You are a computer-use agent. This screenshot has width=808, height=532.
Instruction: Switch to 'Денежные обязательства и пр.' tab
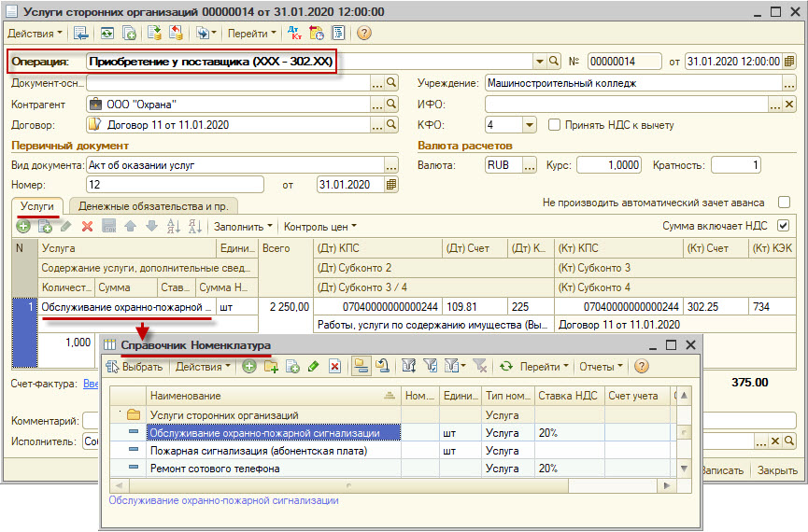154,205
